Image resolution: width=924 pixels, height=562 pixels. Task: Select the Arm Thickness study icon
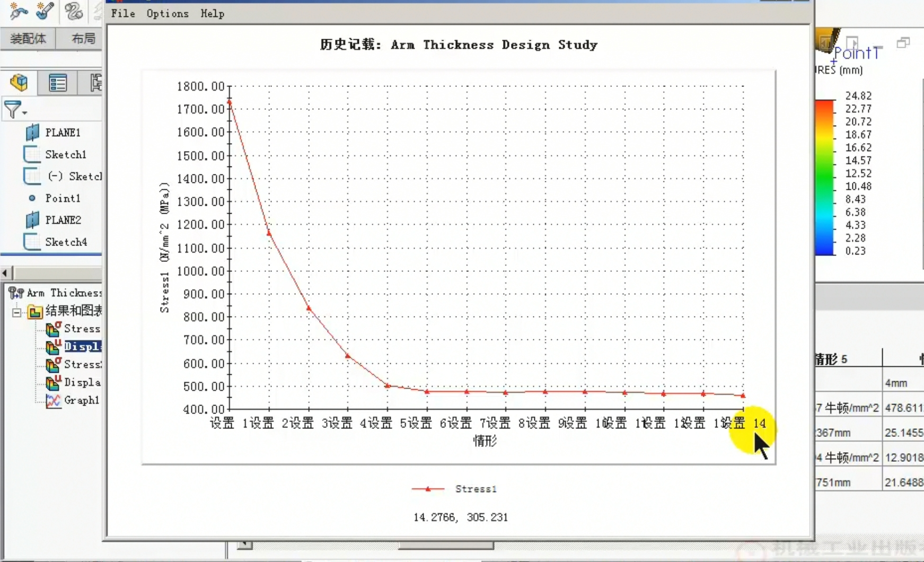pyautogui.click(x=16, y=293)
